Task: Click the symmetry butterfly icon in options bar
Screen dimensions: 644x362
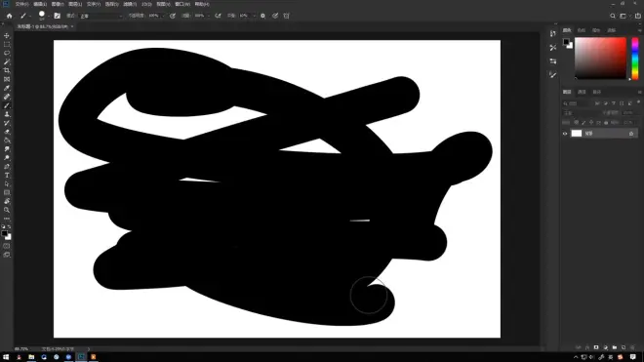Action: point(286,16)
